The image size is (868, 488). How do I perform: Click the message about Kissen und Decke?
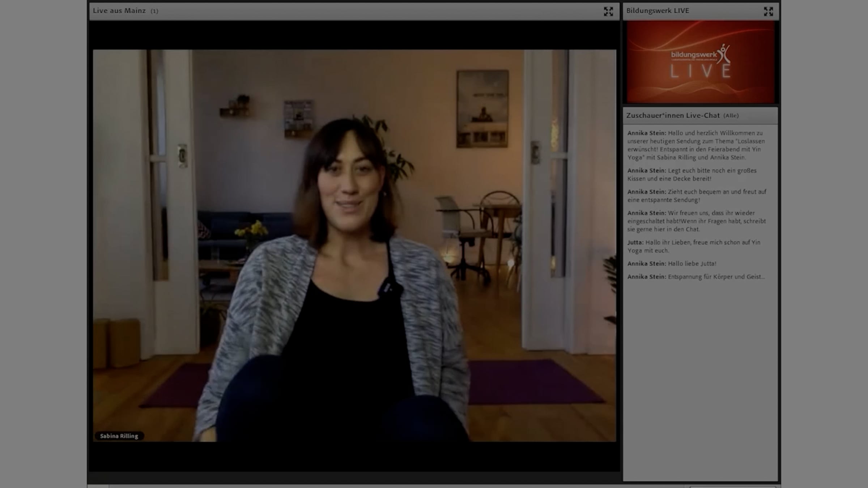[692, 175]
